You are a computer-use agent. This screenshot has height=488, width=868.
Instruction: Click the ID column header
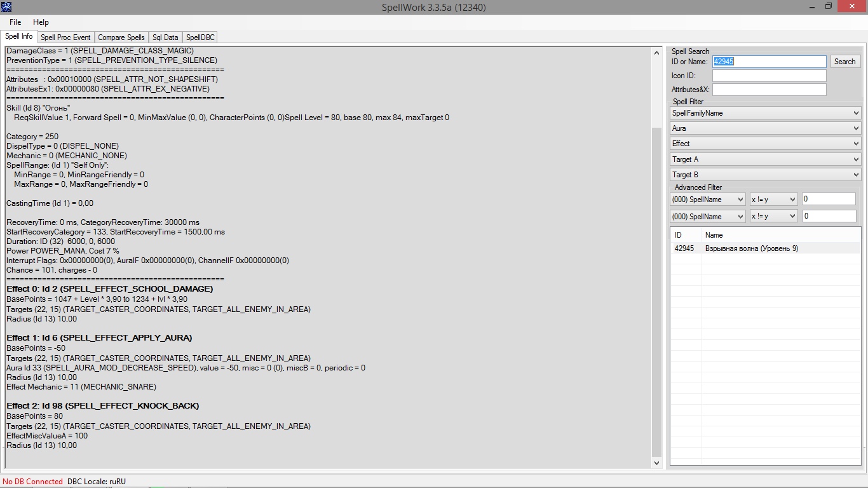tap(686, 235)
